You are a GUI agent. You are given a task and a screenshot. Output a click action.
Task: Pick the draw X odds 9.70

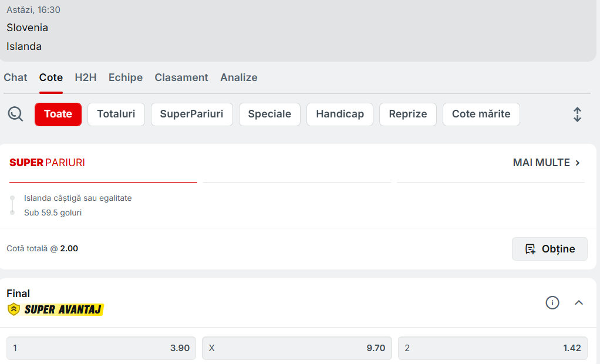point(297,348)
